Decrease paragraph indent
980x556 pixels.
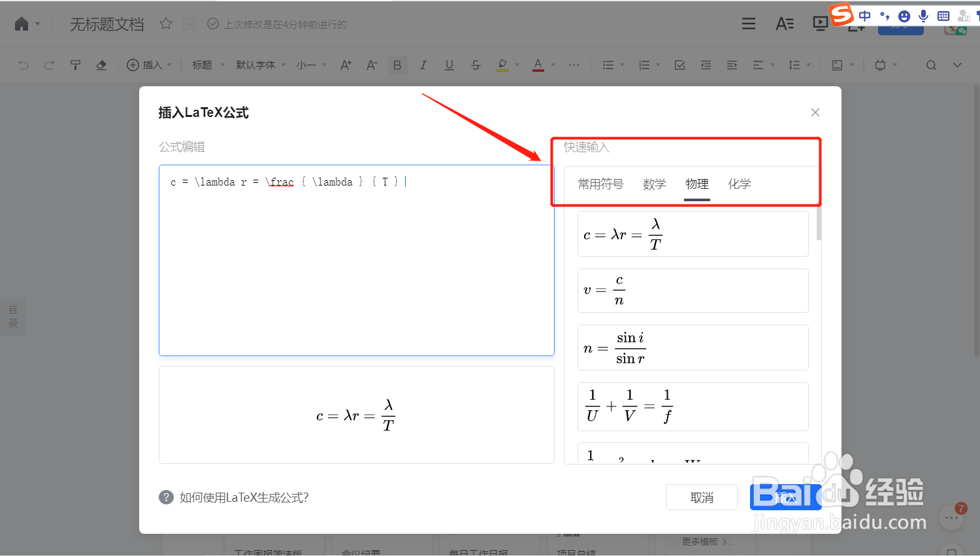pos(706,65)
